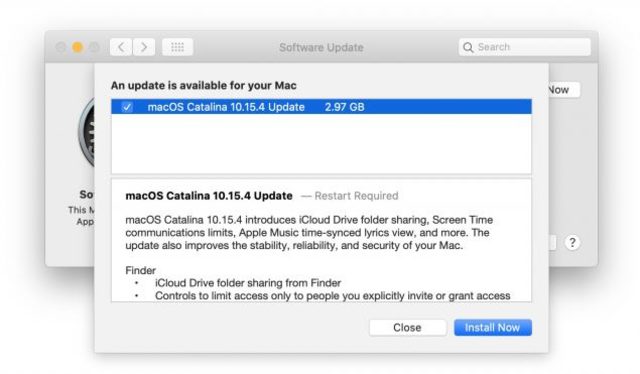Open help with the question mark button
Image resolution: width=640 pixels, height=374 pixels.
pyautogui.click(x=572, y=243)
